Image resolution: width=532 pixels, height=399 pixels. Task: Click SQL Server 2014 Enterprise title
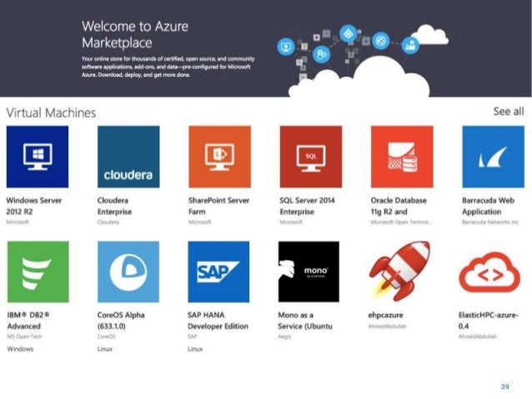[x=307, y=206]
